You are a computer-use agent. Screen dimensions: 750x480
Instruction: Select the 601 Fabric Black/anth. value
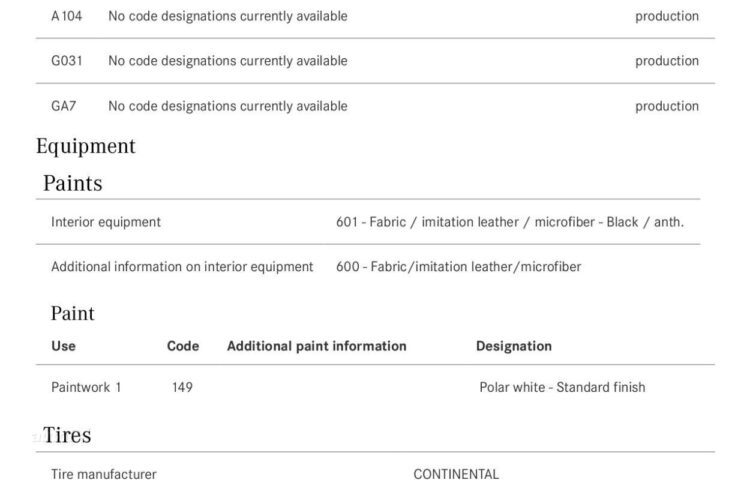[x=510, y=222]
